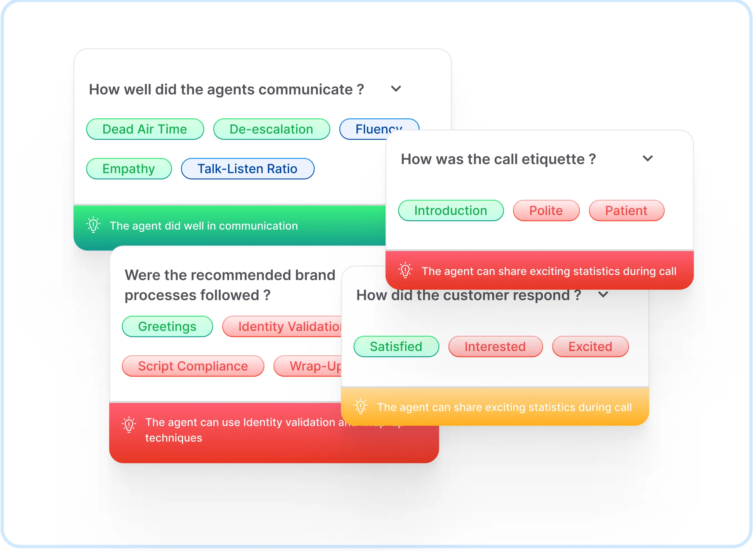This screenshot has width=756, height=551.
Task: Toggle the customer respond section chevron
Action: point(603,295)
